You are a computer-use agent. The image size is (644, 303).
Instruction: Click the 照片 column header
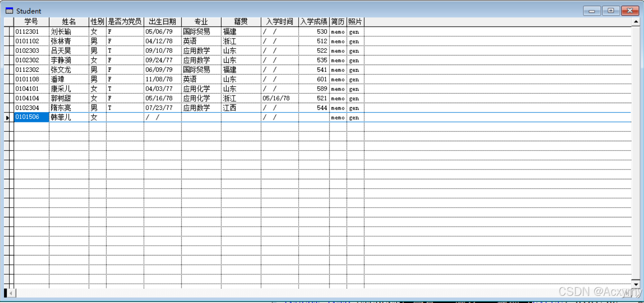[x=355, y=22]
